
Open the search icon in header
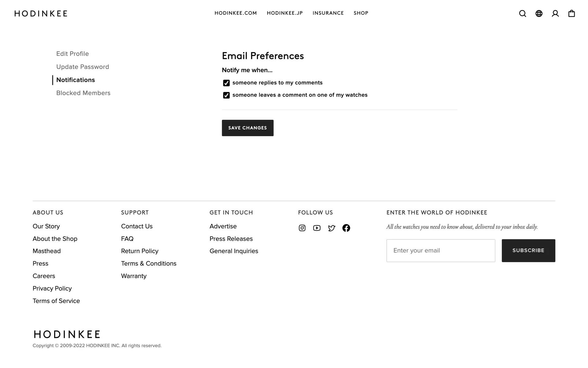coord(522,13)
